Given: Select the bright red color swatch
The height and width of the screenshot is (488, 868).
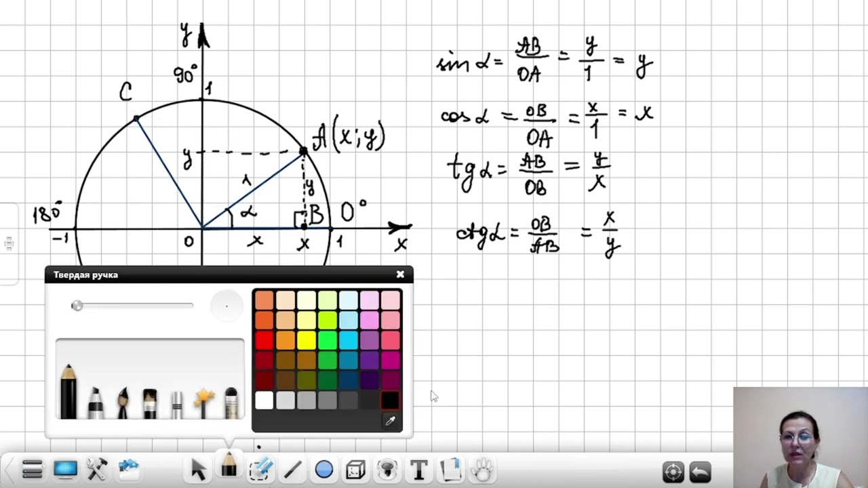Looking at the screenshot, I should 264,340.
